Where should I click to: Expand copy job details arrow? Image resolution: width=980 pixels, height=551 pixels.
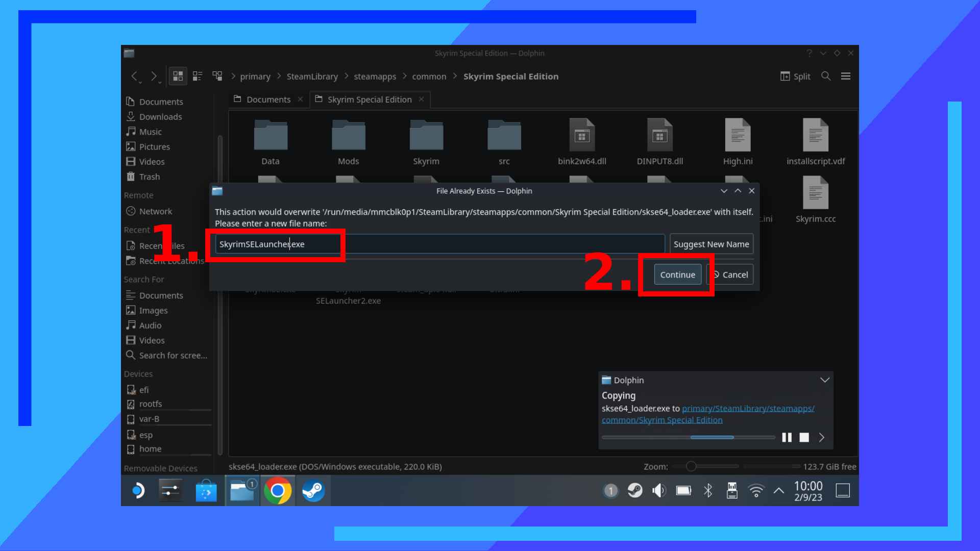click(x=822, y=437)
